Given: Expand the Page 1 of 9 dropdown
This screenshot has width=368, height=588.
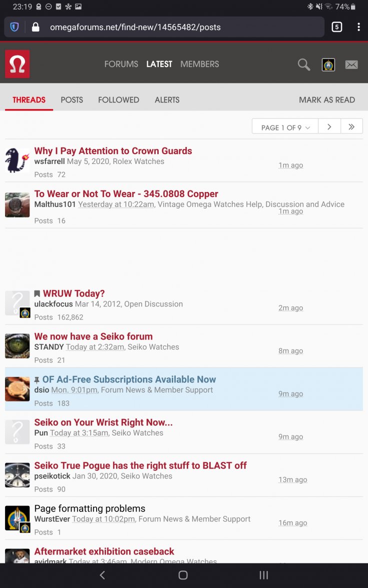Looking at the screenshot, I should pos(285,127).
